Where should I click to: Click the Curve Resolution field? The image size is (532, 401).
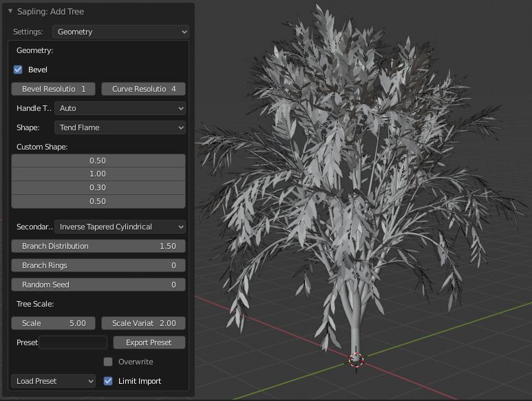coord(143,89)
